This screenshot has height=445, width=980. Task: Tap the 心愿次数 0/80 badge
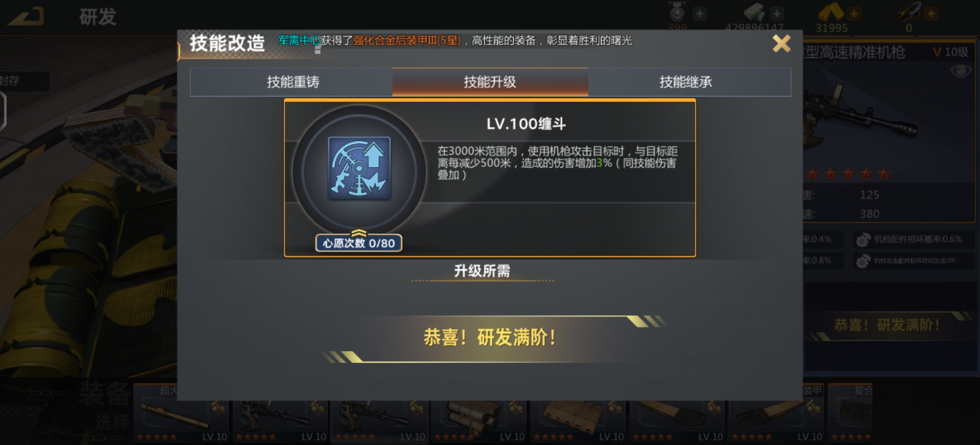coord(358,243)
